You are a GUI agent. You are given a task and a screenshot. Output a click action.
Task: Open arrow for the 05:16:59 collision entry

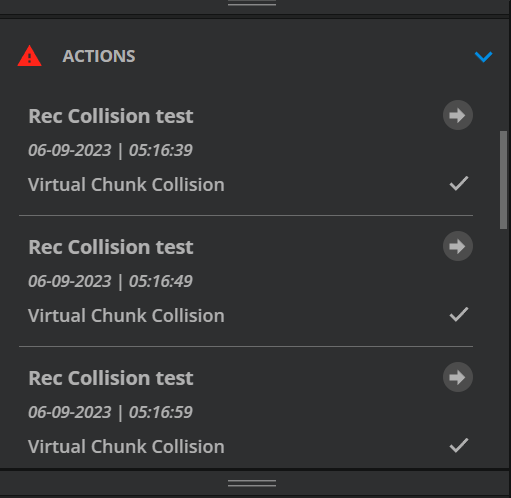tap(458, 377)
